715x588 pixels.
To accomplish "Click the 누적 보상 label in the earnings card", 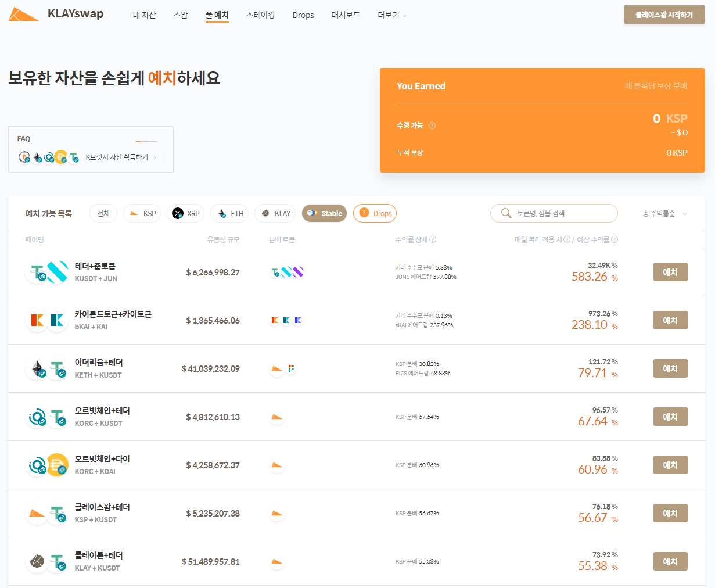I will click(410, 153).
